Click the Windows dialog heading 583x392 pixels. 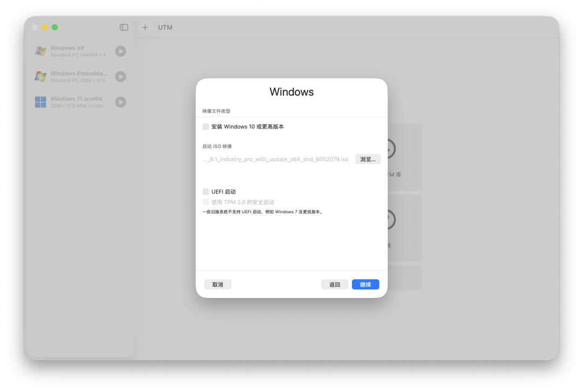click(x=291, y=92)
